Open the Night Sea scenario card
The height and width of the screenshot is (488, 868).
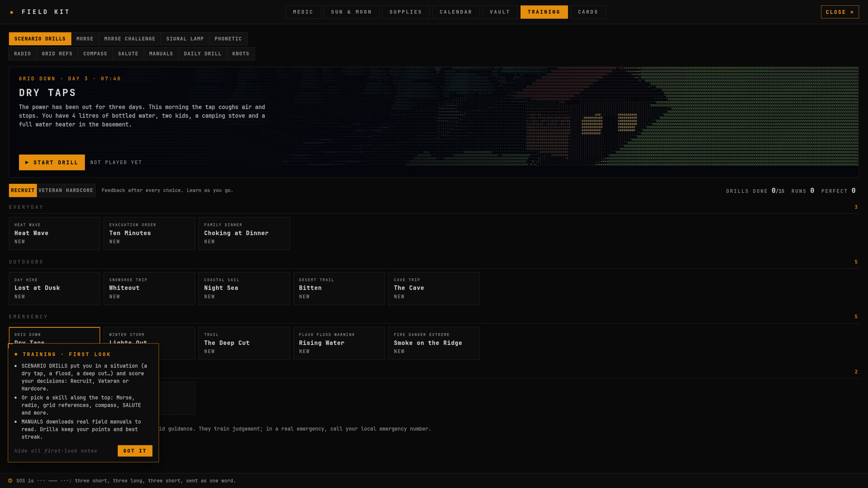[x=244, y=288]
